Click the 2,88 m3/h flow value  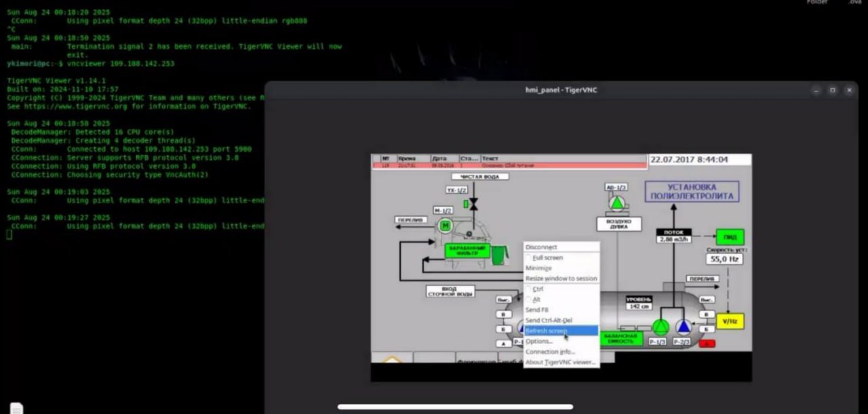tap(673, 240)
